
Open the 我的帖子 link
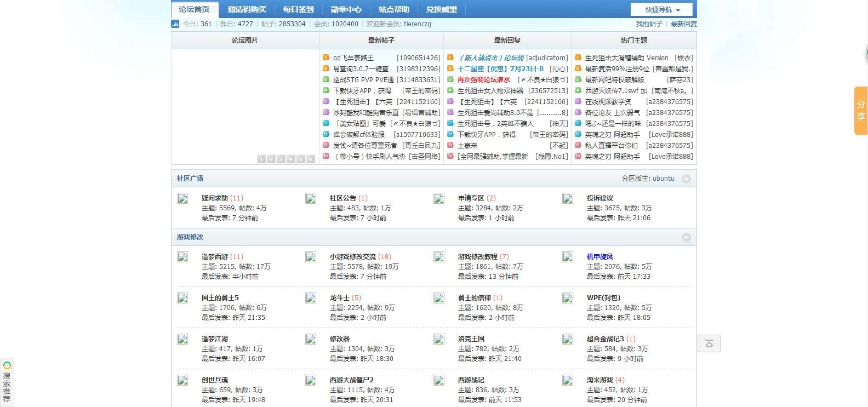pos(649,24)
